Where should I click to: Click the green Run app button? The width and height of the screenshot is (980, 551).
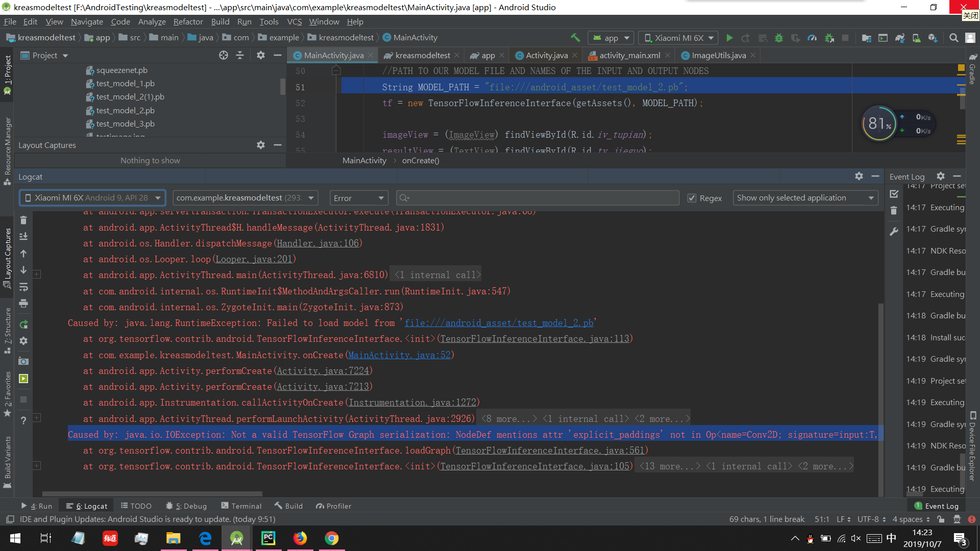pos(729,38)
